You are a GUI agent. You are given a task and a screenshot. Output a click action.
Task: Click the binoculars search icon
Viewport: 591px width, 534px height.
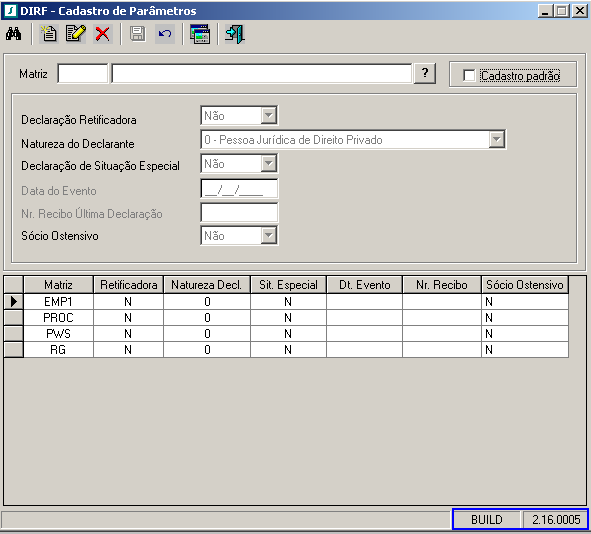[x=13, y=34]
